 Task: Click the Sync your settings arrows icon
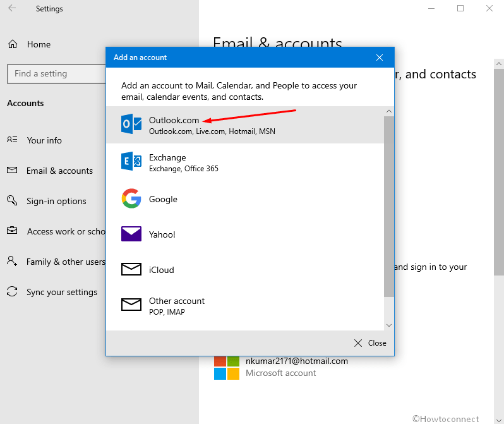[x=12, y=291]
